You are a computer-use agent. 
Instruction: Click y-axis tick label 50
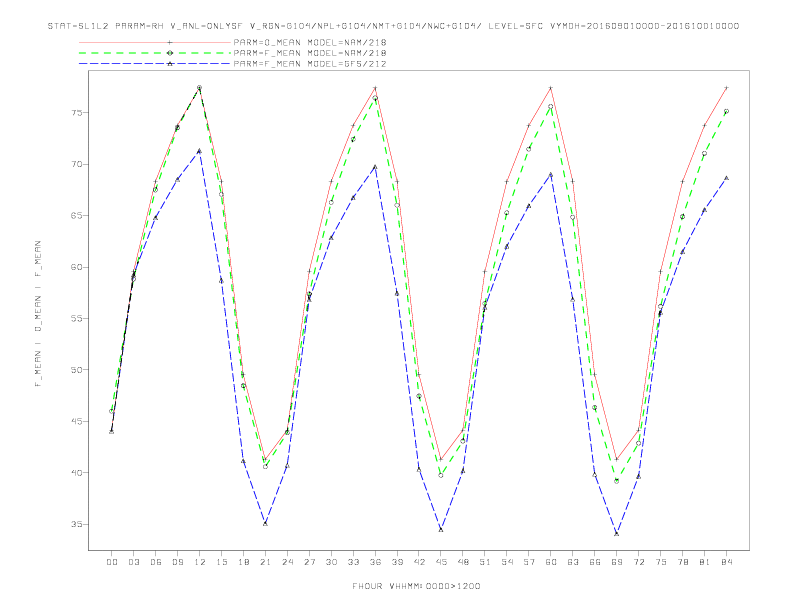(x=77, y=370)
